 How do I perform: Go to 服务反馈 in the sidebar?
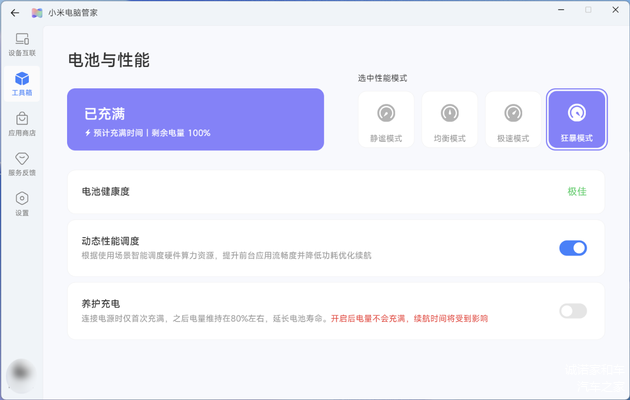22,163
